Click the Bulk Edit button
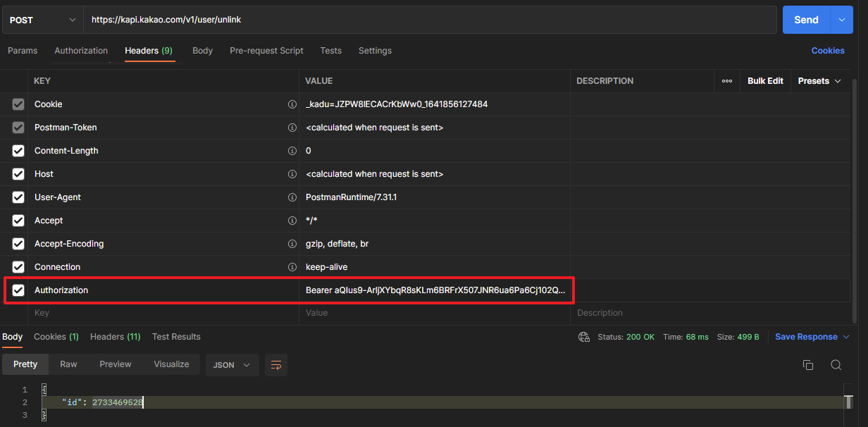This screenshot has height=427, width=868. (765, 81)
